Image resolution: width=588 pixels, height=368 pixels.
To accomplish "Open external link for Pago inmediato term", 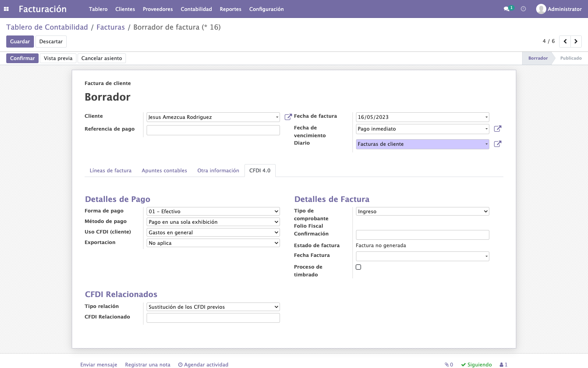I will pos(498,129).
